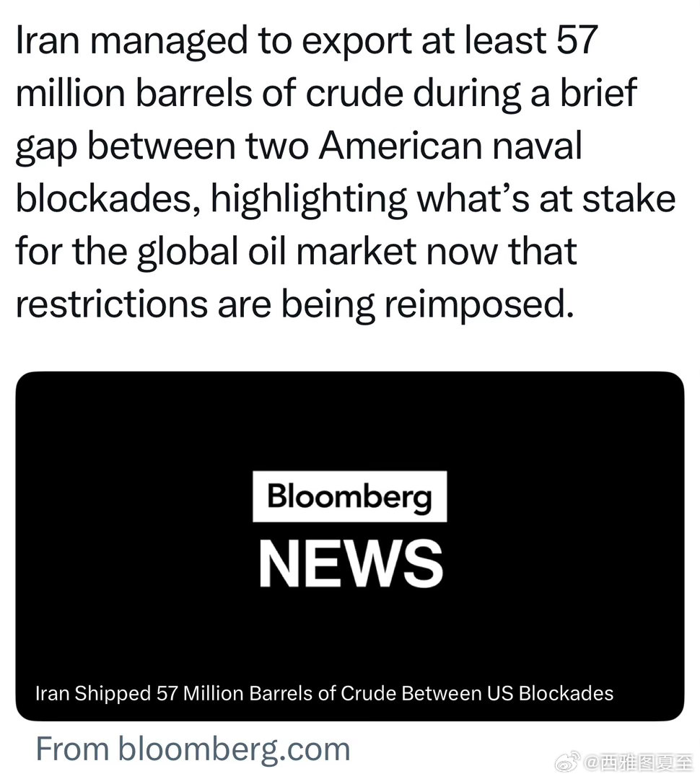Click 'restrictions are being reimposed' sentence
Image resolution: width=700 pixels, height=779 pixels.
[x=295, y=304]
